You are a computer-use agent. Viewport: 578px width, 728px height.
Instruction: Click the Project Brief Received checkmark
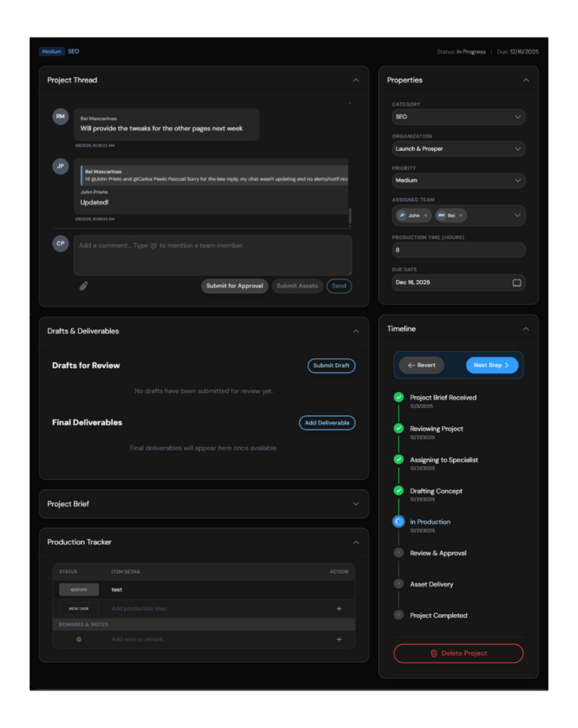(398, 397)
